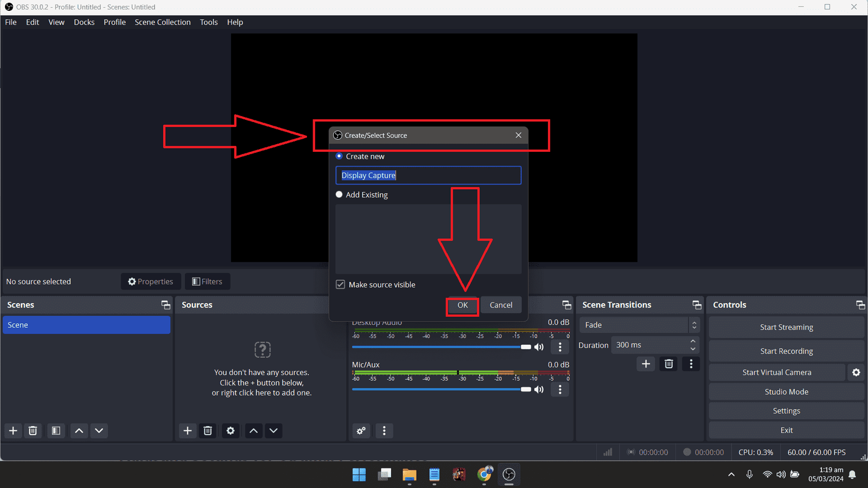Open the Tools menu
This screenshot has height=488, width=868.
tap(208, 22)
